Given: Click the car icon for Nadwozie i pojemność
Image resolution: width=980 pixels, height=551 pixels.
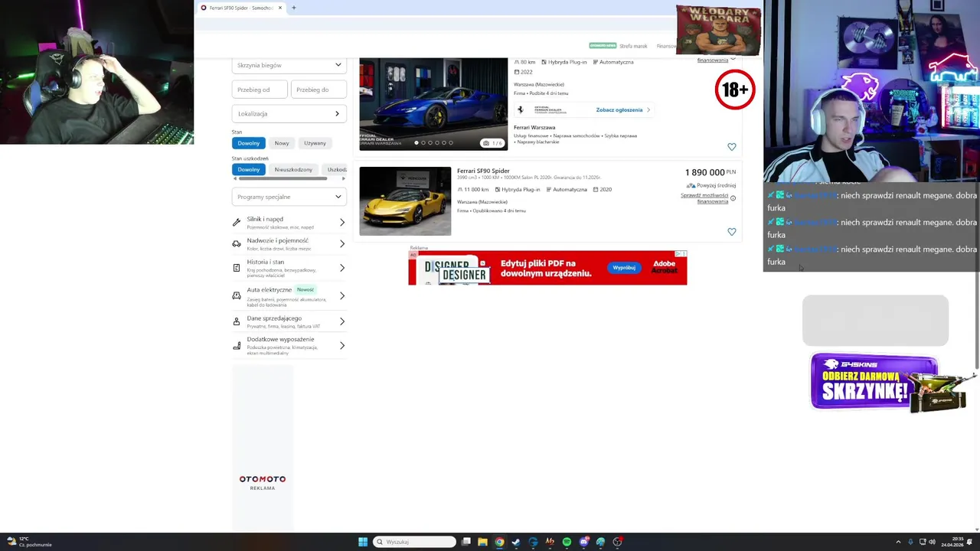Looking at the screenshot, I should click(x=237, y=243).
